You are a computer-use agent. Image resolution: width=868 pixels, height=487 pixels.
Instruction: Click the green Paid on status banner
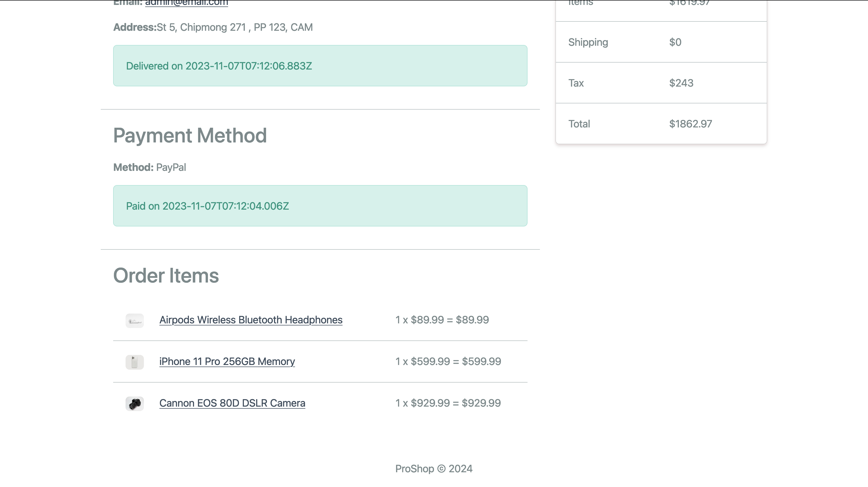click(320, 206)
